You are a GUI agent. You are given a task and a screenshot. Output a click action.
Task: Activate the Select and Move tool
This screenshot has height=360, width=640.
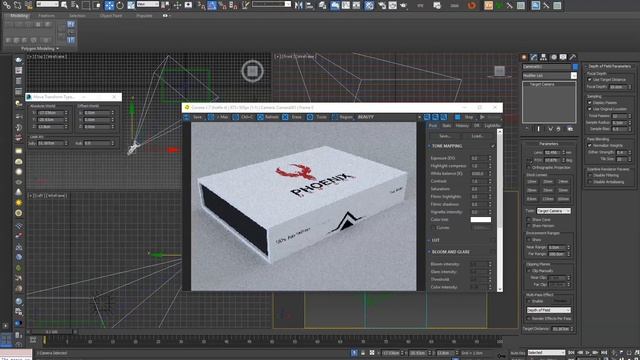(109, 5)
